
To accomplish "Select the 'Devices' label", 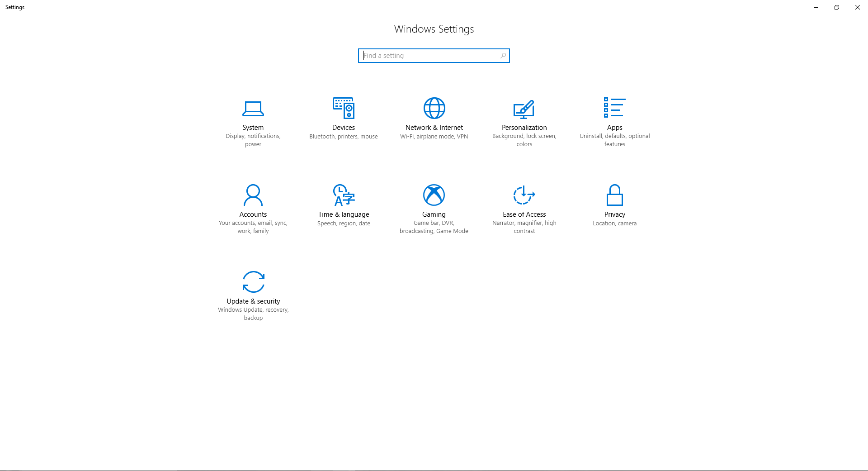I will (x=344, y=128).
